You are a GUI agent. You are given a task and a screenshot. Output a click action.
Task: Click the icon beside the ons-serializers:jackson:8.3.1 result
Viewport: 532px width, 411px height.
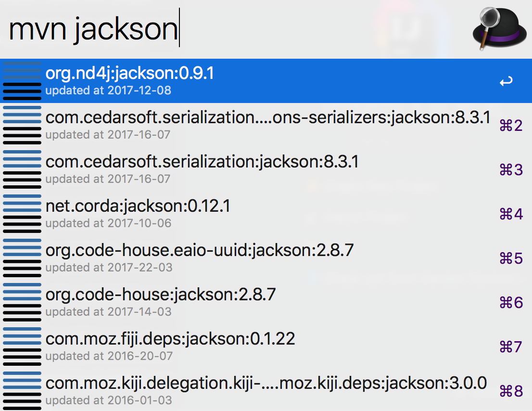tap(22, 125)
